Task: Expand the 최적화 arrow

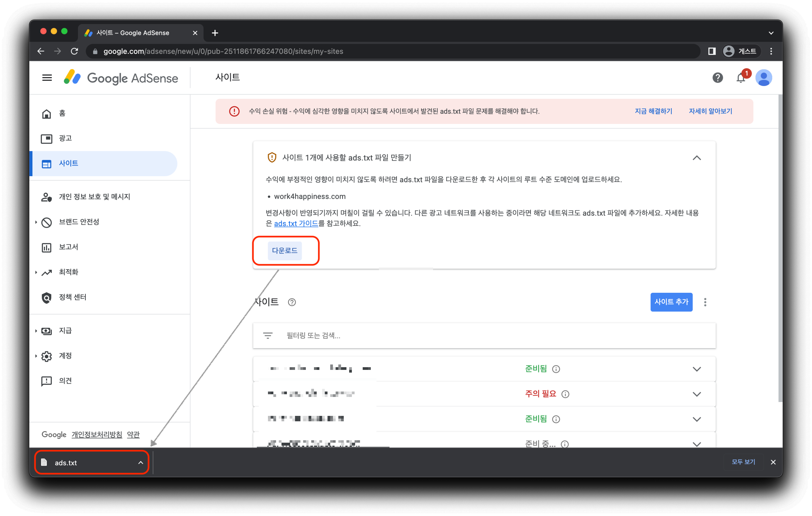Action: tap(36, 272)
